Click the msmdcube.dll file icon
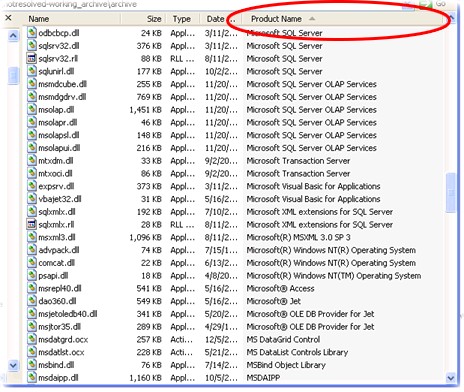464x392 pixels. click(x=32, y=84)
